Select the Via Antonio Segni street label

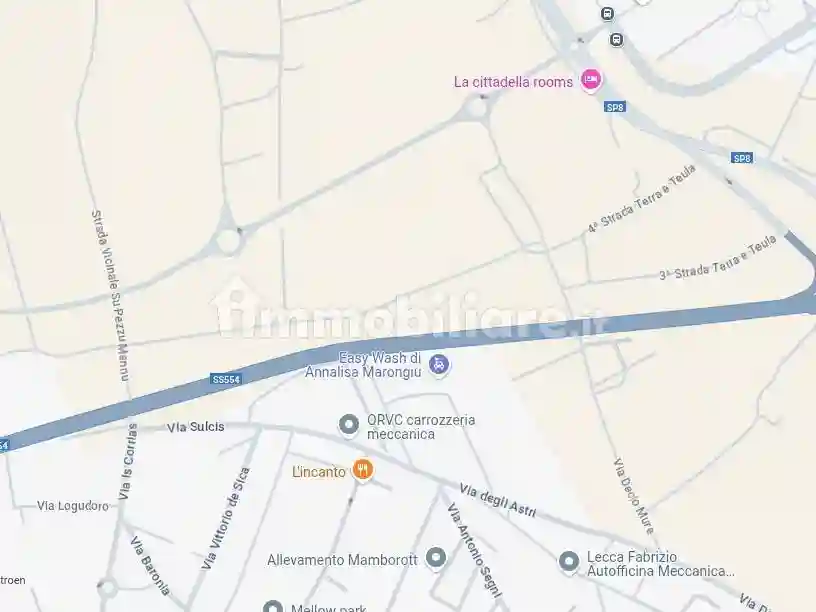click(475, 551)
